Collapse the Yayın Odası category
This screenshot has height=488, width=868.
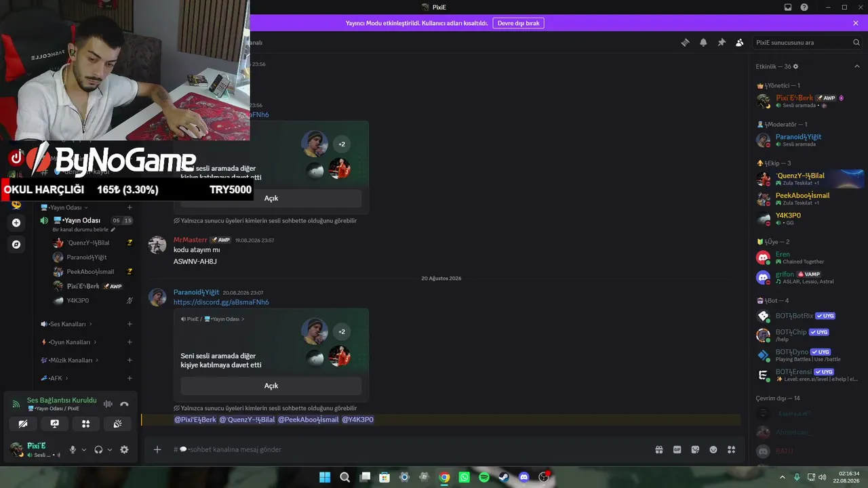click(x=64, y=207)
